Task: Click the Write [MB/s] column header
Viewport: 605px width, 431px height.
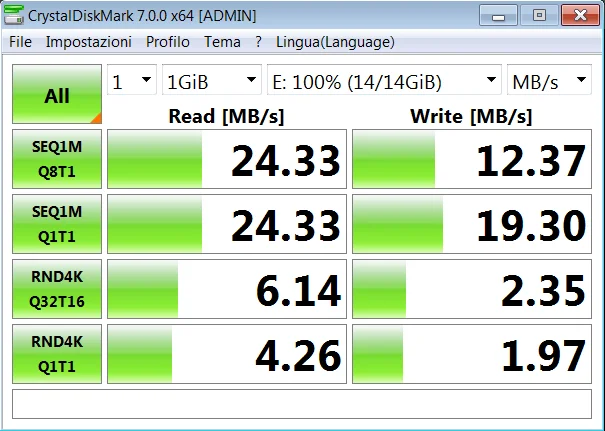Action: coord(471,116)
